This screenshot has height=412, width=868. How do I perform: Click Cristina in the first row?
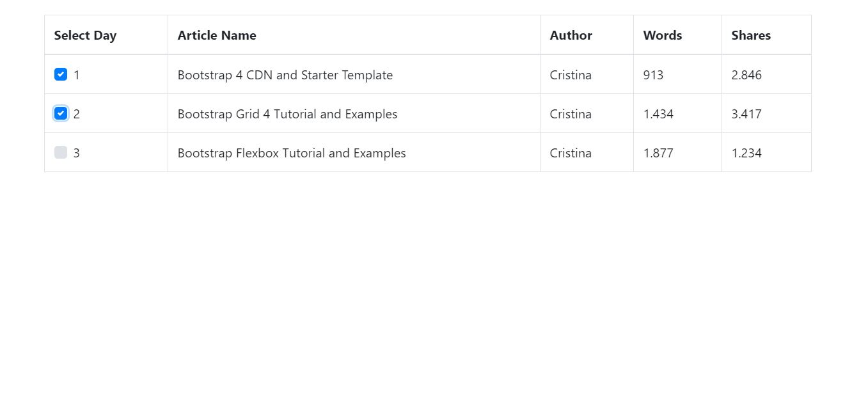click(x=570, y=75)
